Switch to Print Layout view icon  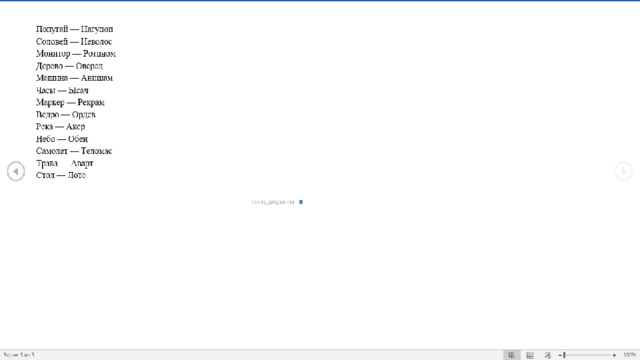point(529,355)
